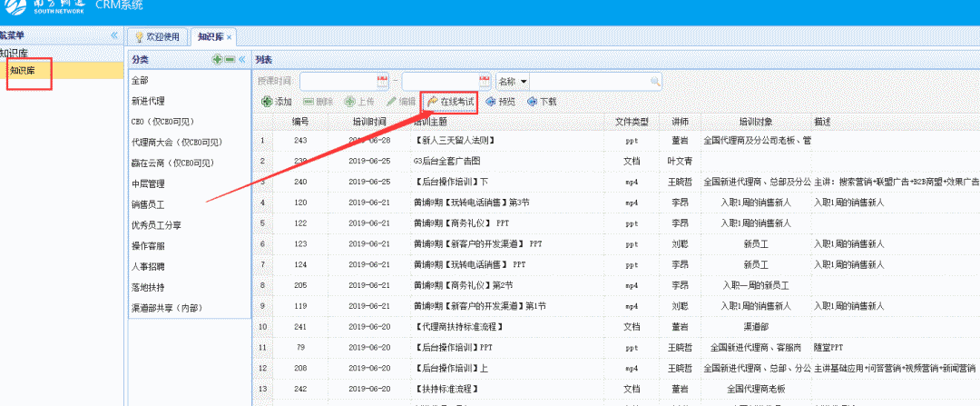
Task: Click the end date input field
Action: (441, 82)
